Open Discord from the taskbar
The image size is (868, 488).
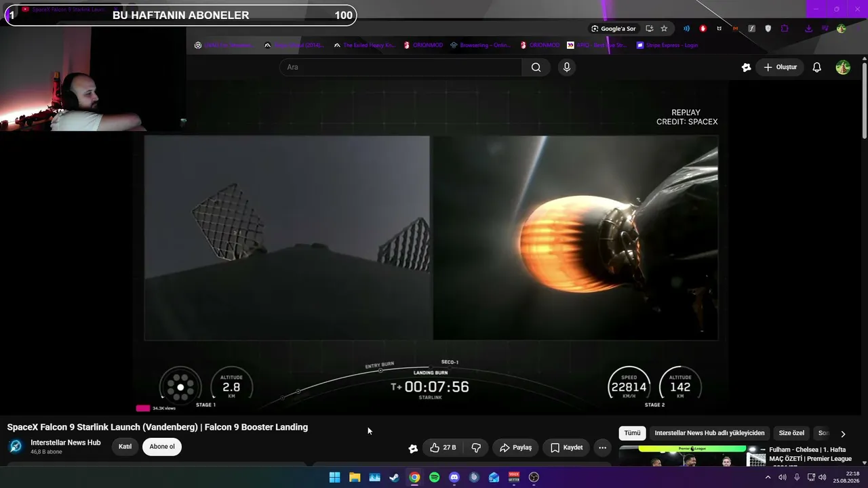454,477
